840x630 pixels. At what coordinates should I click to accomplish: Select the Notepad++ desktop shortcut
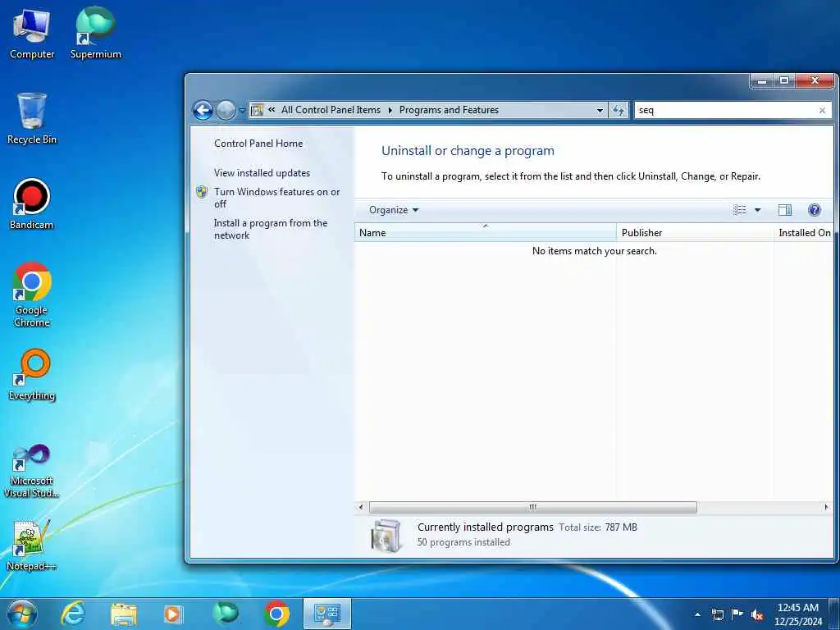[x=32, y=545]
